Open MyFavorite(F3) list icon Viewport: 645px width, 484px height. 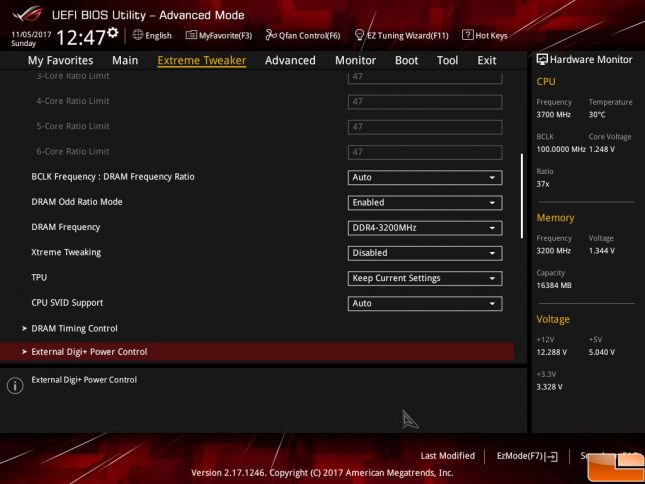(191, 35)
